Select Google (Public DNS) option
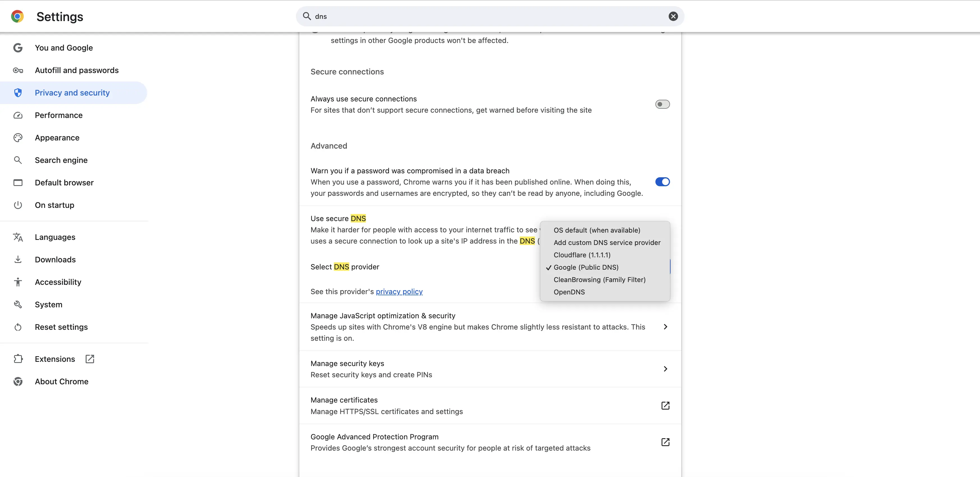Screen dimensions: 980x477 [x=605, y=267]
